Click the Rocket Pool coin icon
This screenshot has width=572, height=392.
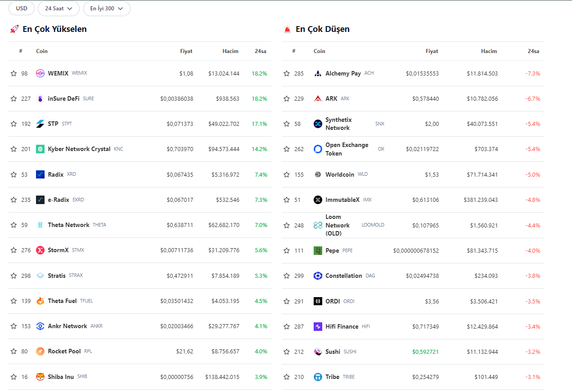(x=40, y=351)
